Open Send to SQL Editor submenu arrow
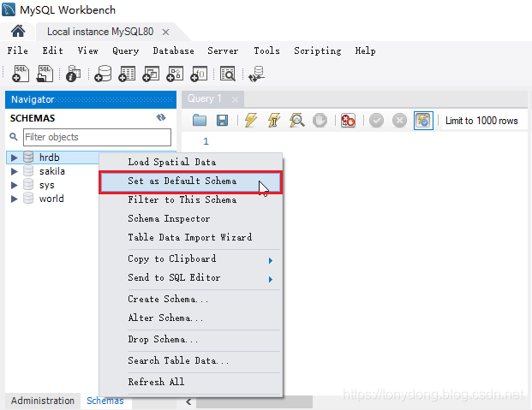The image size is (532, 410). (271, 279)
